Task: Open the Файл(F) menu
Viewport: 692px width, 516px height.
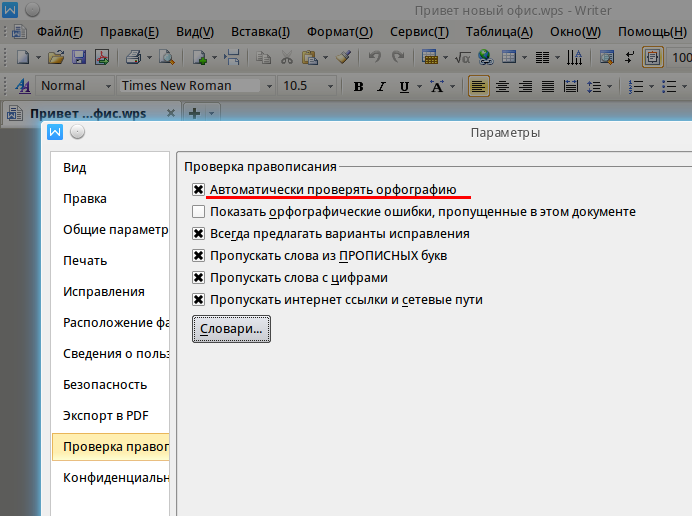Action: pos(60,32)
